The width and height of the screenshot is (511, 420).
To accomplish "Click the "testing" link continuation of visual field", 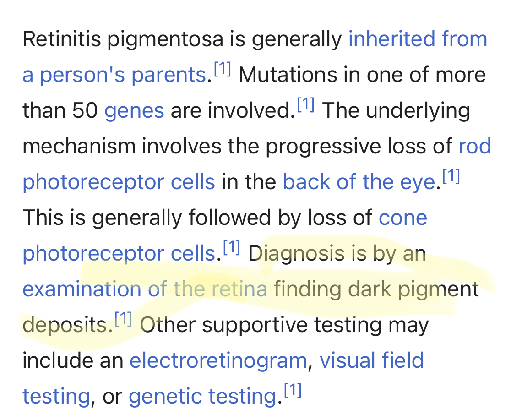I will pos(56,397).
